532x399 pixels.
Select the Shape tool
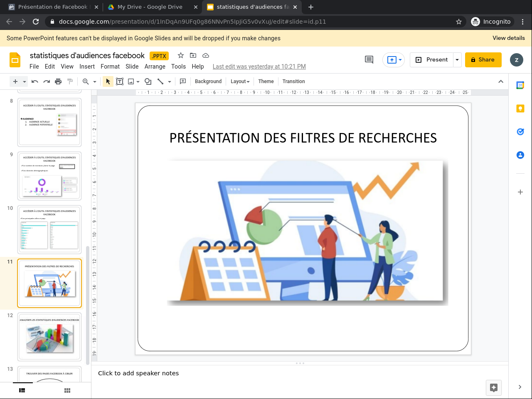[x=148, y=81]
